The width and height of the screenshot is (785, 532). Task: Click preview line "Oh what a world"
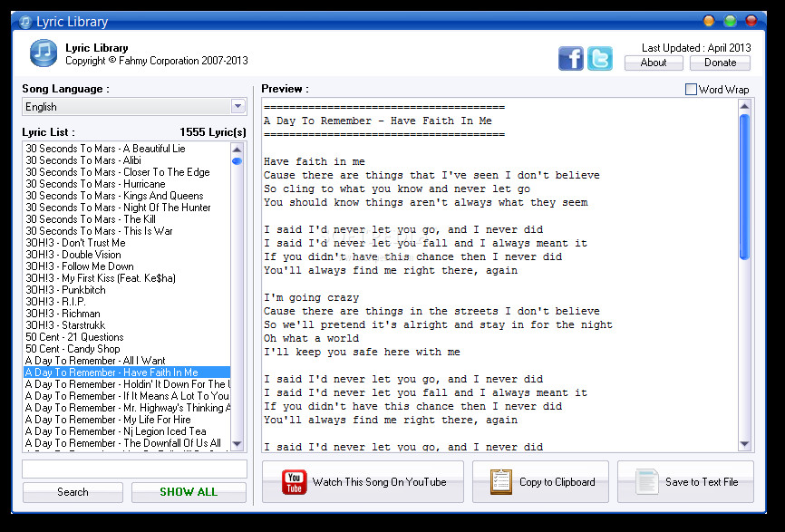pos(312,338)
